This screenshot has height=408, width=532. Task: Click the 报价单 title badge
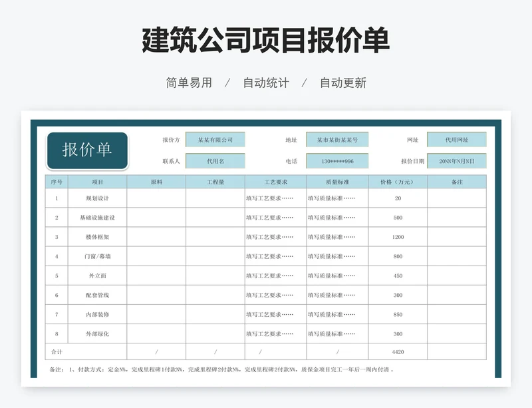(x=87, y=150)
